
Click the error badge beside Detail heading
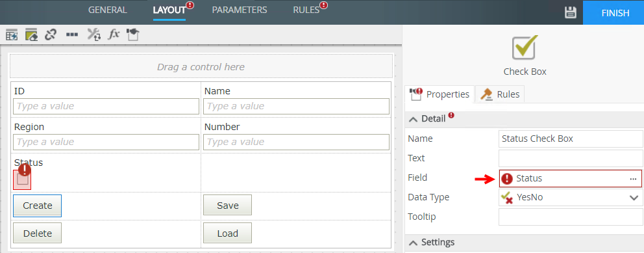(451, 115)
